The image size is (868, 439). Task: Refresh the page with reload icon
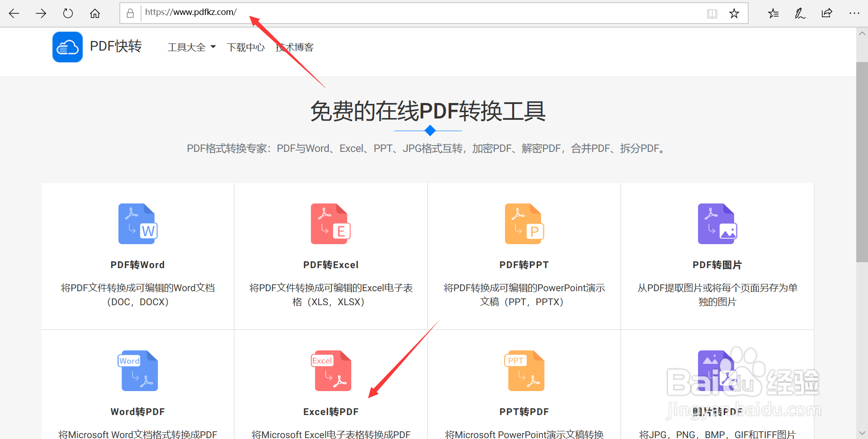(x=68, y=13)
